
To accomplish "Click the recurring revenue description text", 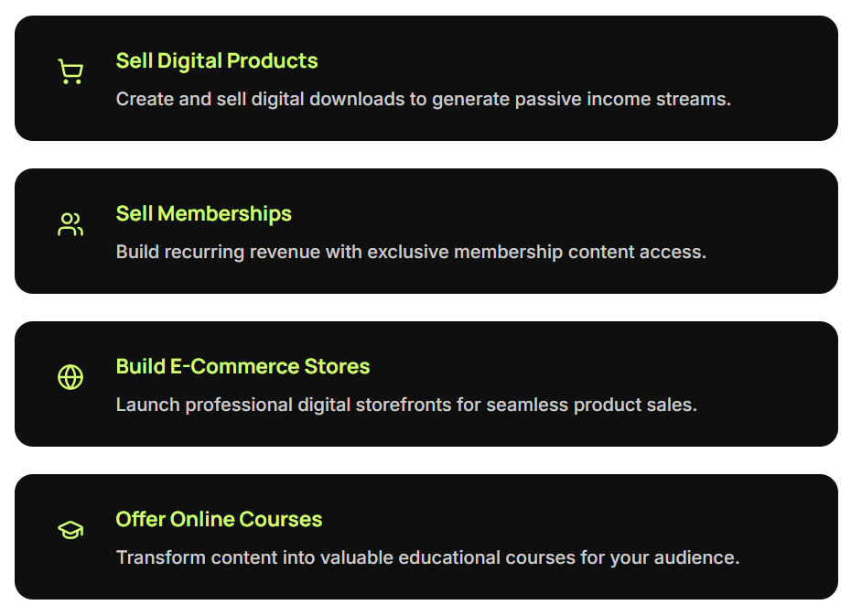I will pyautogui.click(x=411, y=252).
